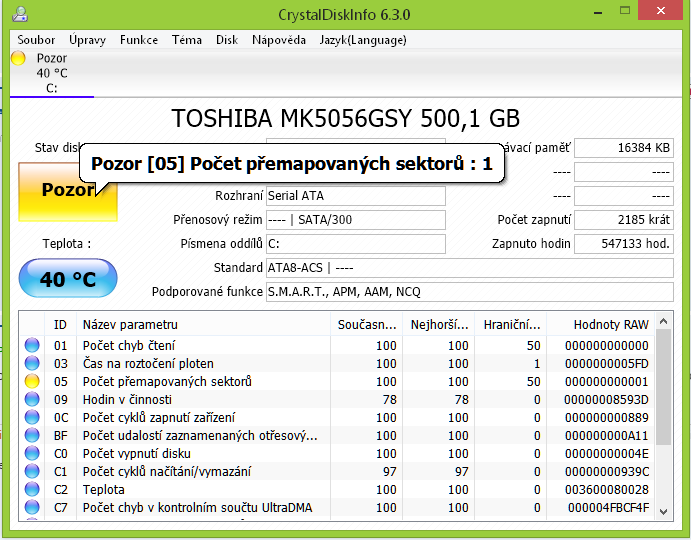Click the Hodnoty RAW column header

610,324
